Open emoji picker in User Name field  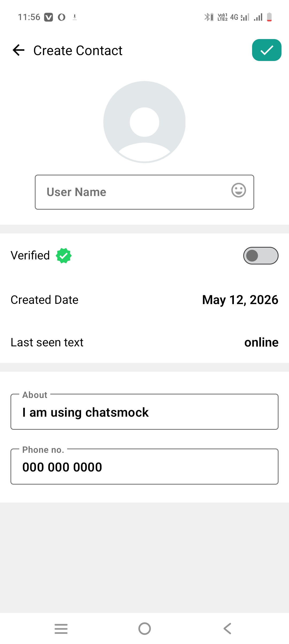(238, 190)
